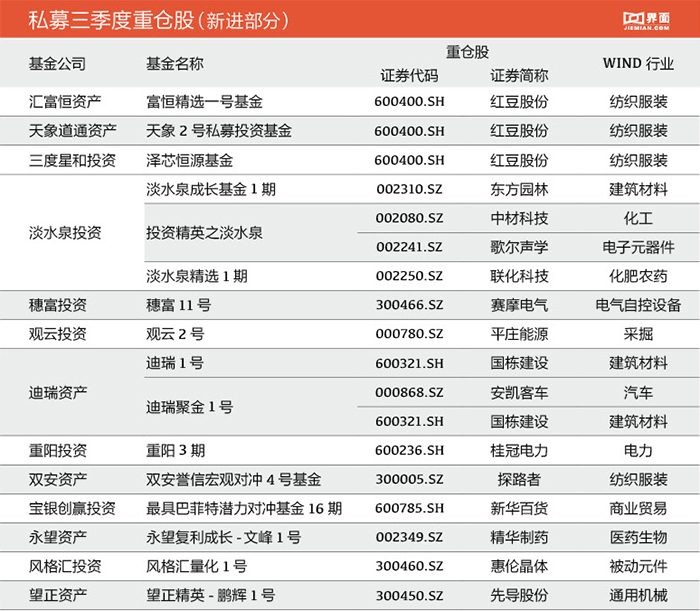700x611 pixels.
Task: Click stock code 002241.SZ
Action: [x=409, y=247]
